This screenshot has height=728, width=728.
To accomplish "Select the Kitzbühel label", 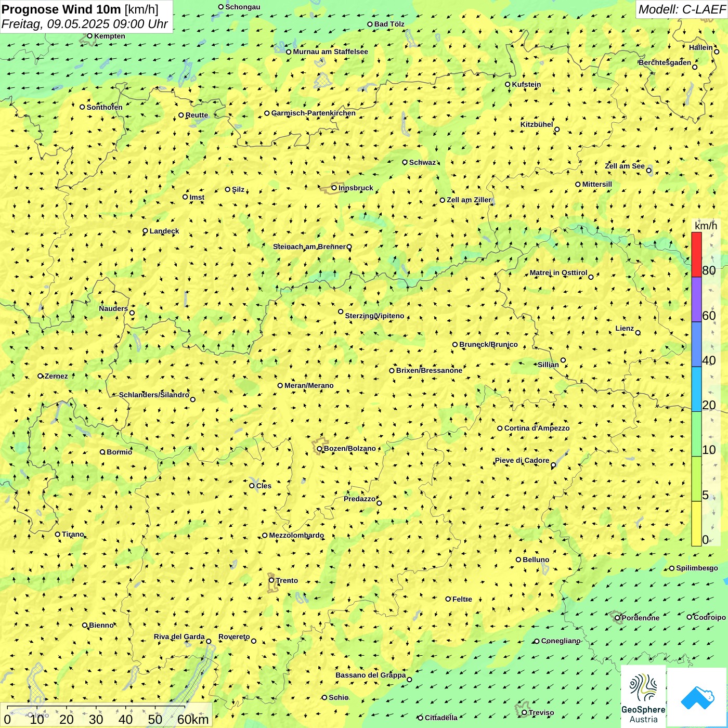I will pyautogui.click(x=537, y=124).
